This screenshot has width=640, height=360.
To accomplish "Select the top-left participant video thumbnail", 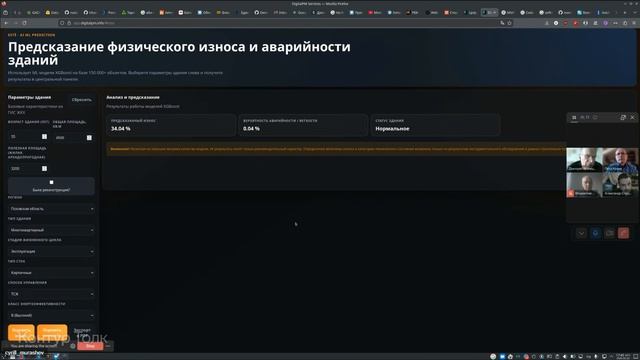I will point(584,159).
